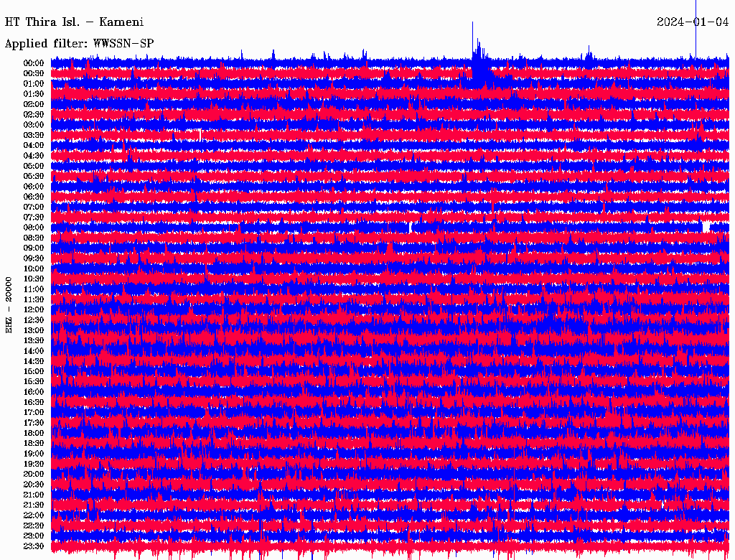Click the date label 2024-01-04
Screen dimensions: 735x560
tap(693, 22)
